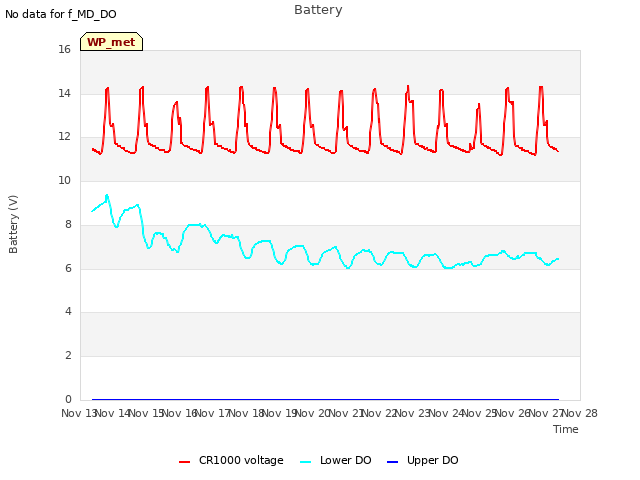The width and height of the screenshot is (640, 480).
Task: Click the Time x-axis label
Action: point(566,429)
